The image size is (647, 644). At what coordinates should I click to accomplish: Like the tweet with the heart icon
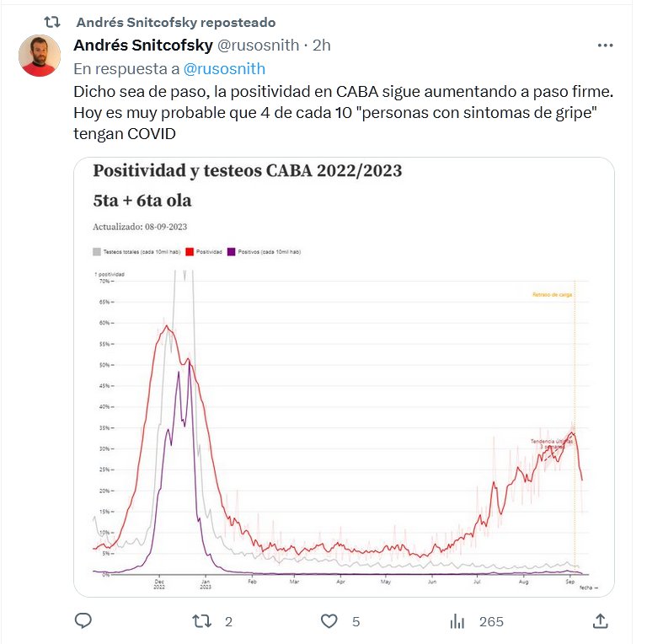click(x=329, y=621)
